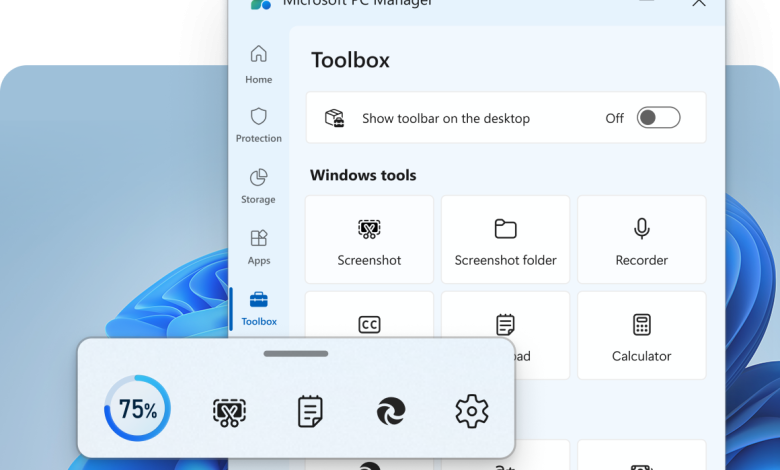Open settings gear in floating toolbar
The height and width of the screenshot is (470, 780).
(472, 411)
